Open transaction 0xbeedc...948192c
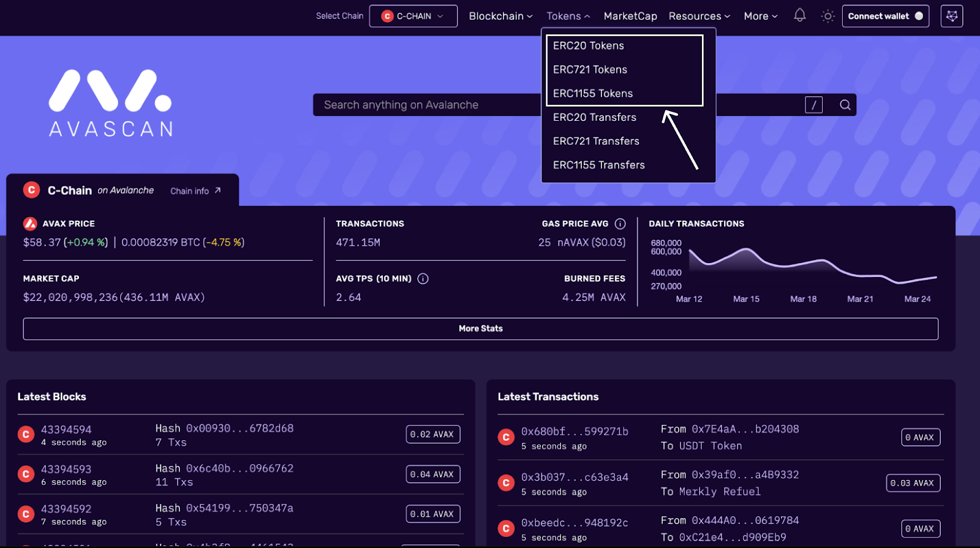The height and width of the screenshot is (548, 980). [575, 523]
